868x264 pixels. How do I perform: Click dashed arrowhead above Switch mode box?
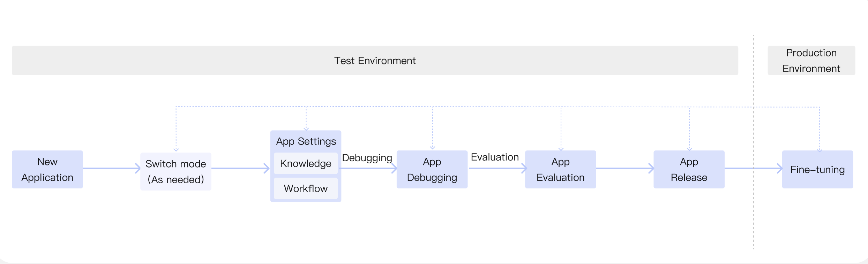[176, 149]
